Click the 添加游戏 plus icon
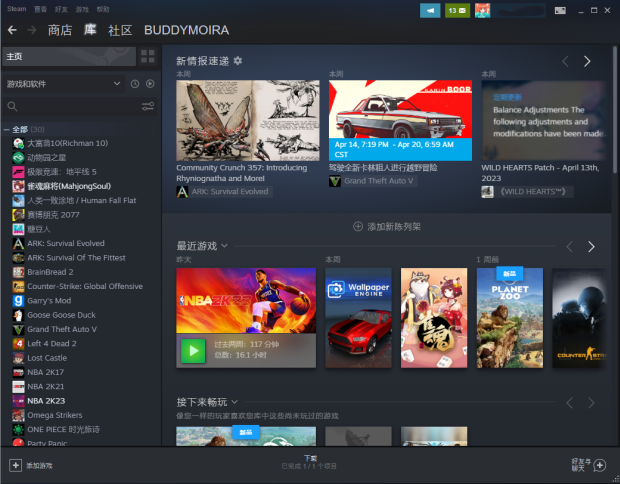 pyautogui.click(x=15, y=465)
